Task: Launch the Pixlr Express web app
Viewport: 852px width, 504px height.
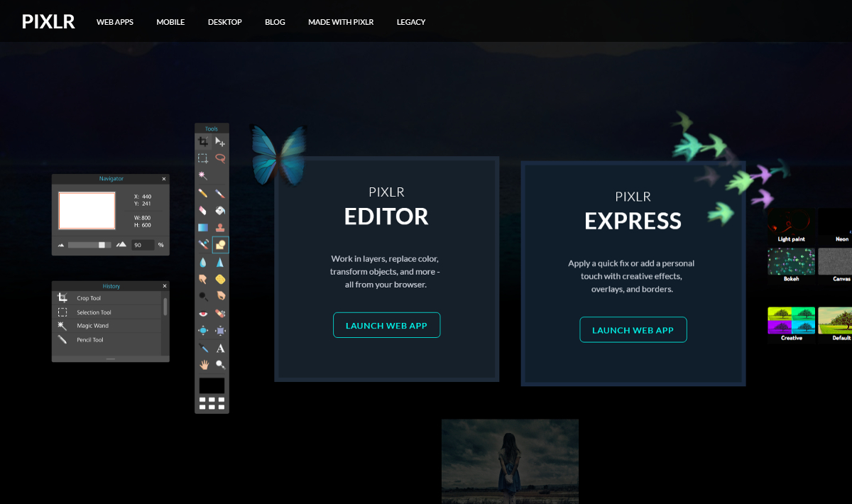Action: coord(633,330)
